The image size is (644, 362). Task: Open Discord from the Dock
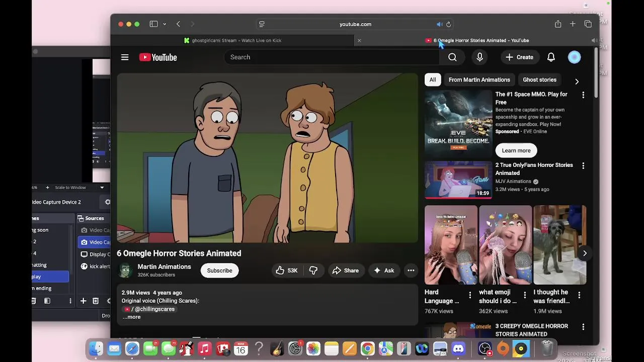pos(458,348)
